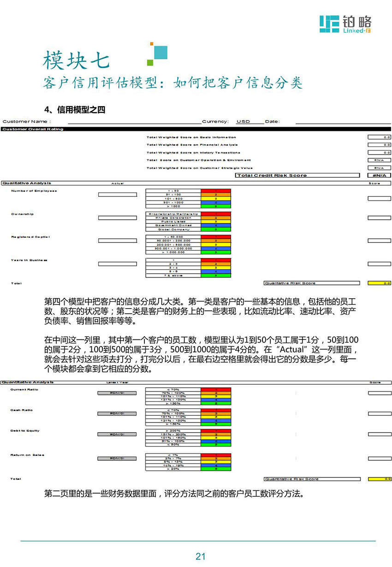Click the Cash Ratio #DIV/0! cell
Screen dimensions: 392x567
118,414
